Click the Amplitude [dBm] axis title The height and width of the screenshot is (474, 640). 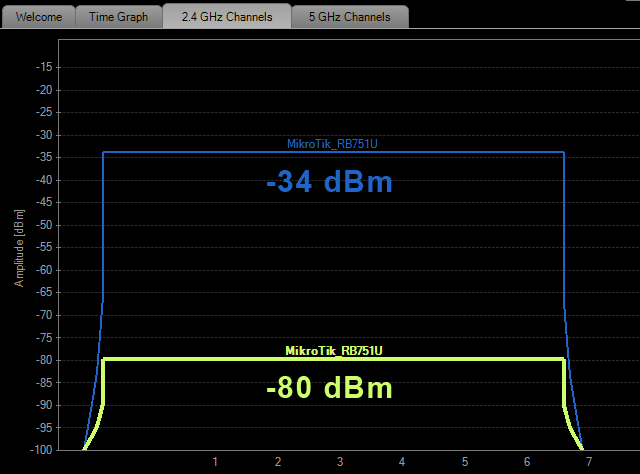[x=19, y=248]
